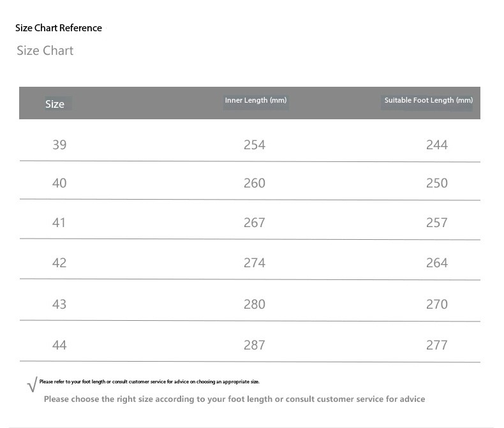
Task: Click the "Size Chart Reference" heading
Action: [x=59, y=28]
